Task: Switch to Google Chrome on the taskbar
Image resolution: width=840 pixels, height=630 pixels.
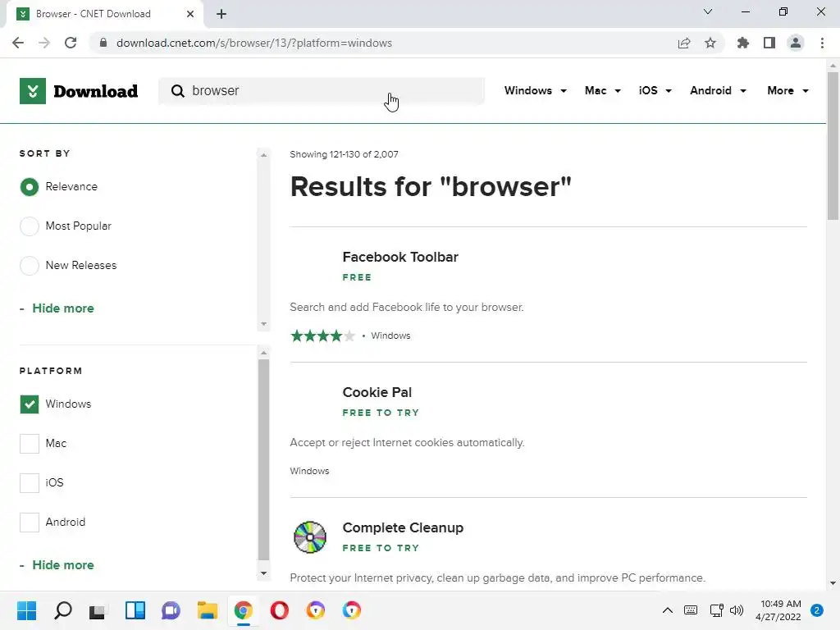Action: pos(243,610)
